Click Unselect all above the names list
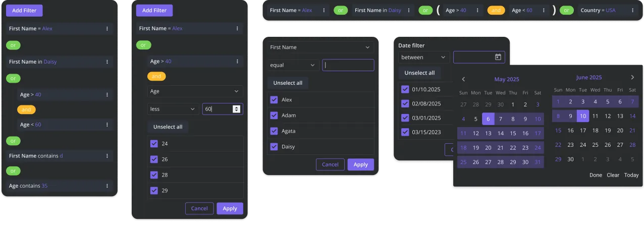 288,83
